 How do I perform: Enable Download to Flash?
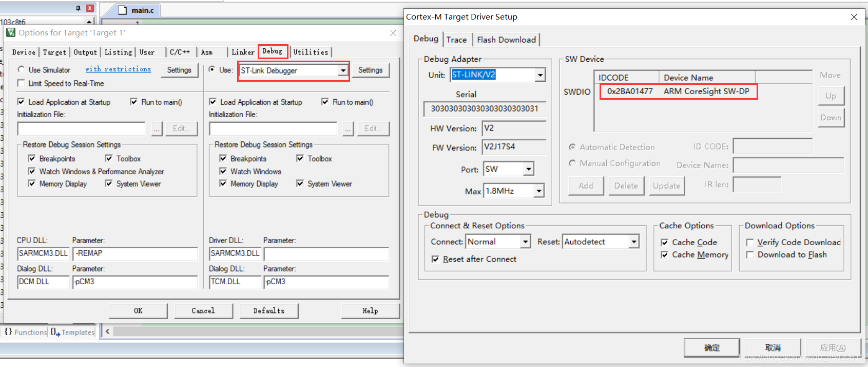750,254
